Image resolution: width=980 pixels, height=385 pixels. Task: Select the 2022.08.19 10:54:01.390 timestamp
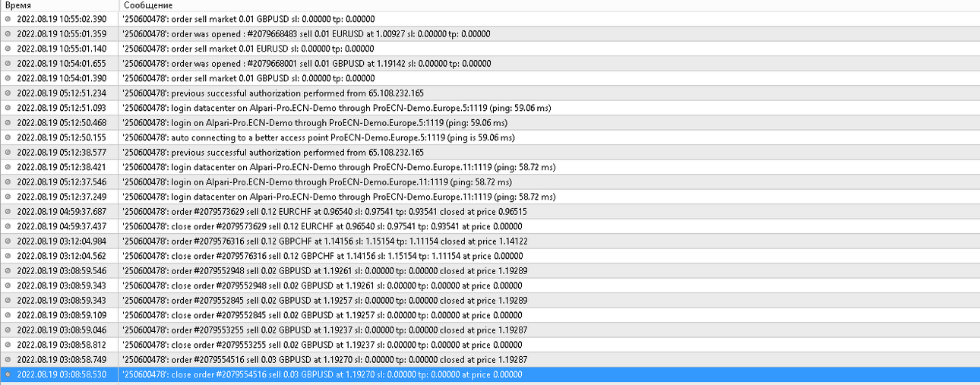[62, 78]
